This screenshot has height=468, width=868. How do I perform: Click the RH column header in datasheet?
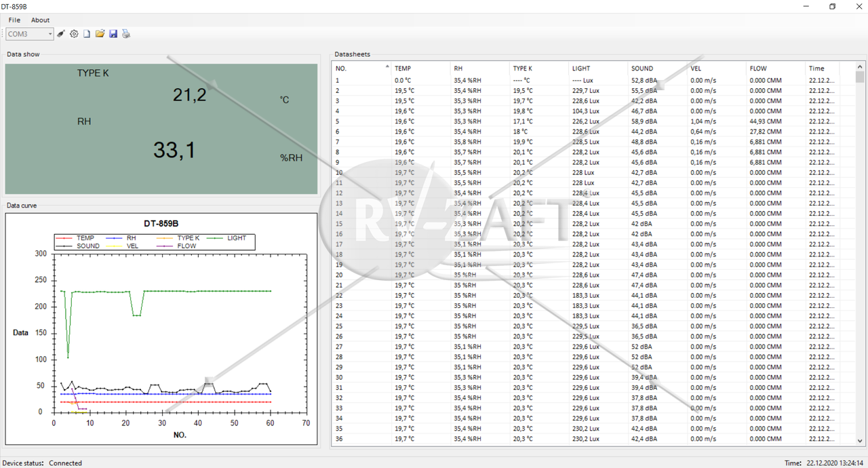(x=480, y=69)
